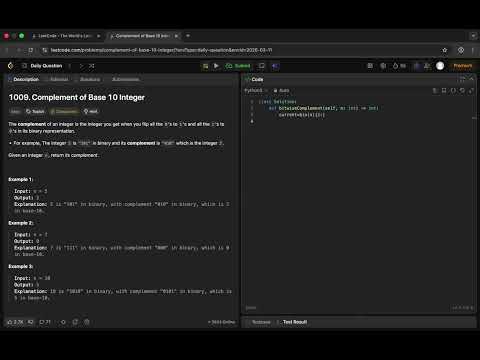Click the LeetCode logo in header
The width and height of the screenshot is (480, 360).
[x=10, y=66]
